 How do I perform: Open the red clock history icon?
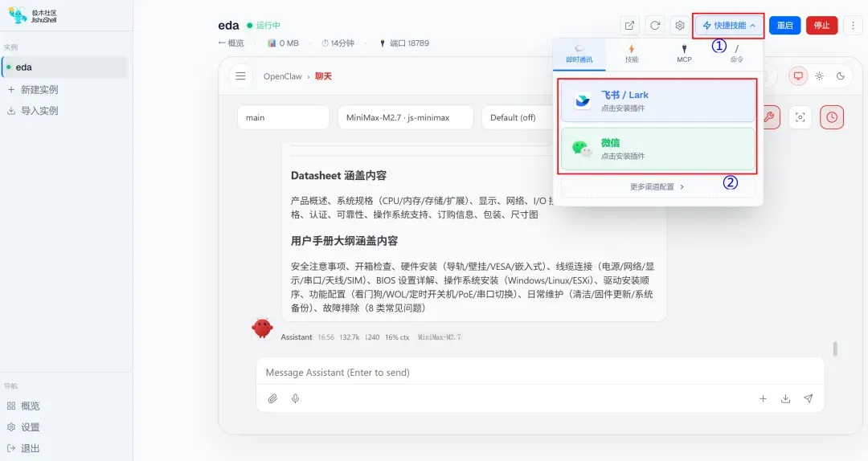(x=832, y=117)
